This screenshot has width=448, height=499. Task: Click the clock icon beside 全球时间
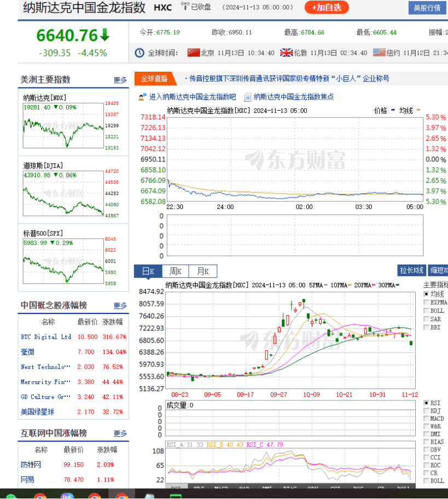(x=139, y=53)
